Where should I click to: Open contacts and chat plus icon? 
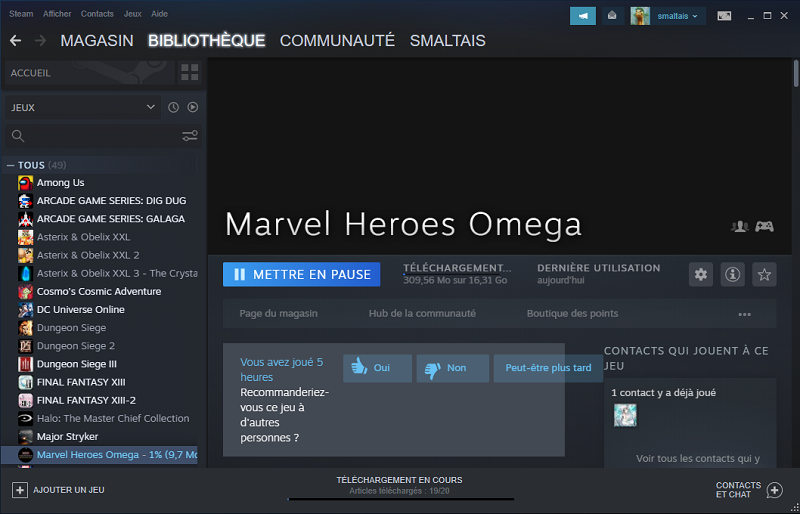[x=774, y=490]
